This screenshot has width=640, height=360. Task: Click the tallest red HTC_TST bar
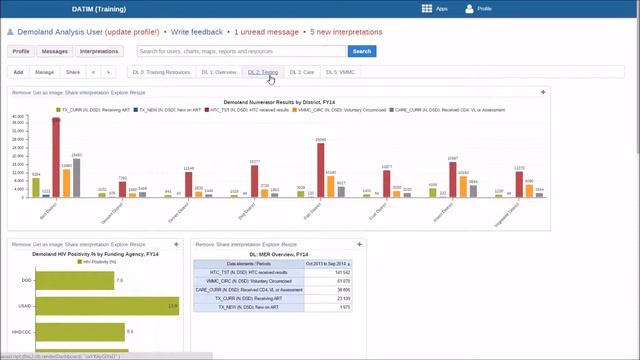click(56, 158)
